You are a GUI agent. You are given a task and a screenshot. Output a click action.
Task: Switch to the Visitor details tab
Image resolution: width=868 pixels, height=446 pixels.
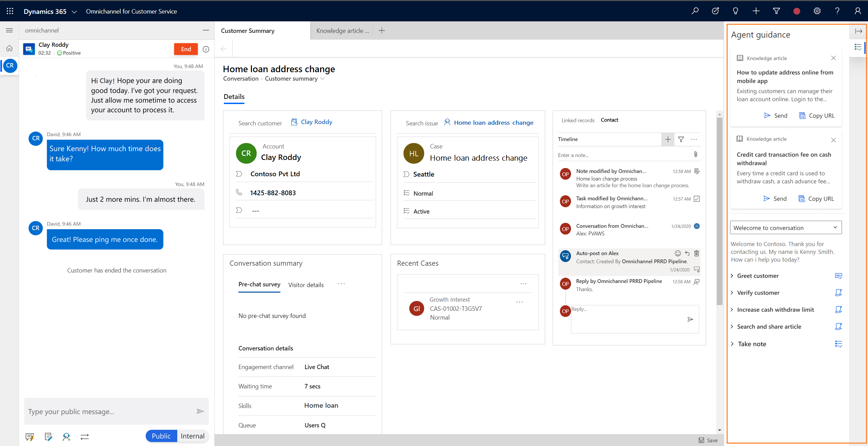point(306,284)
